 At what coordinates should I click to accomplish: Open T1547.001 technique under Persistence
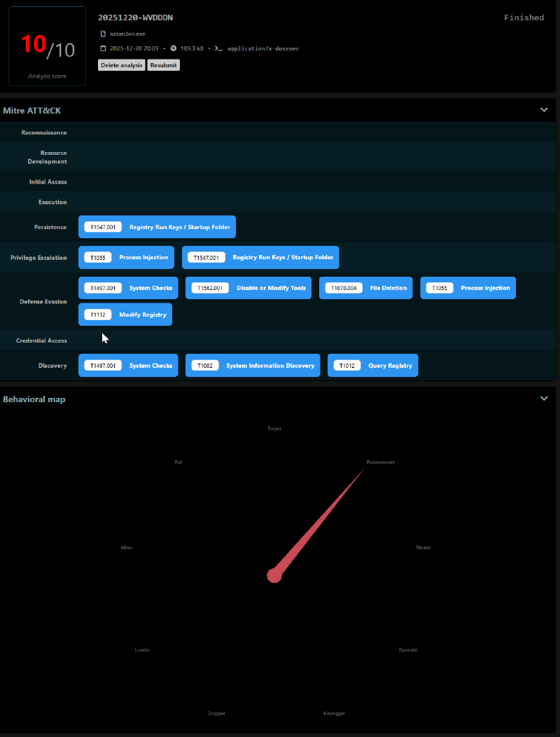157,227
